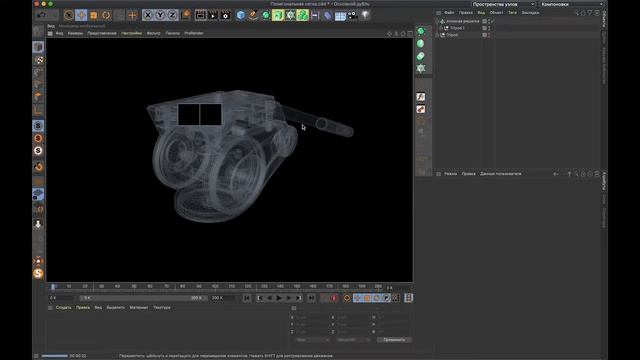Toggle Autokeying orange circle button
This screenshot has width=640, height=360.
coord(347,298)
